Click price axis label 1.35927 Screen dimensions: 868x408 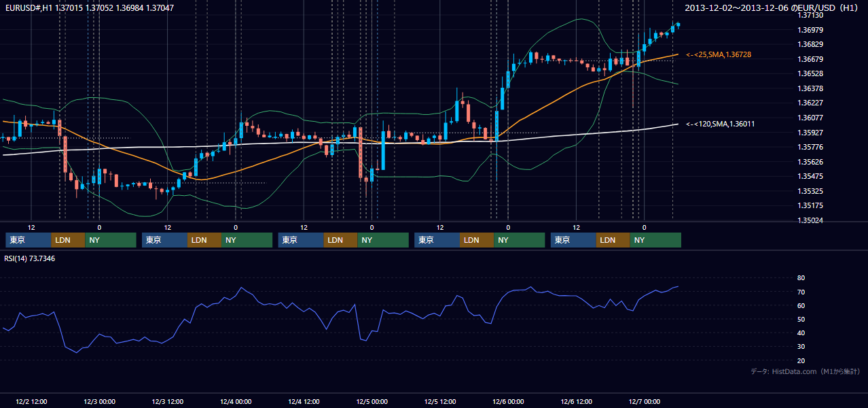tap(810, 133)
